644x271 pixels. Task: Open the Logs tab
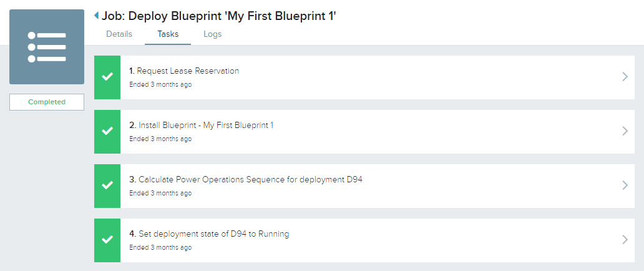pos(213,34)
